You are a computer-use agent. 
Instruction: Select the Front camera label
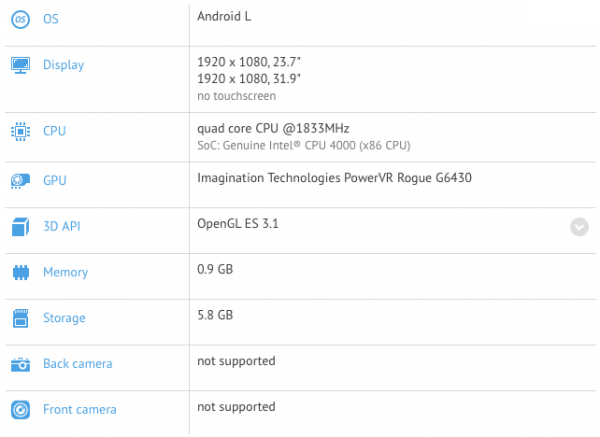click(80, 409)
